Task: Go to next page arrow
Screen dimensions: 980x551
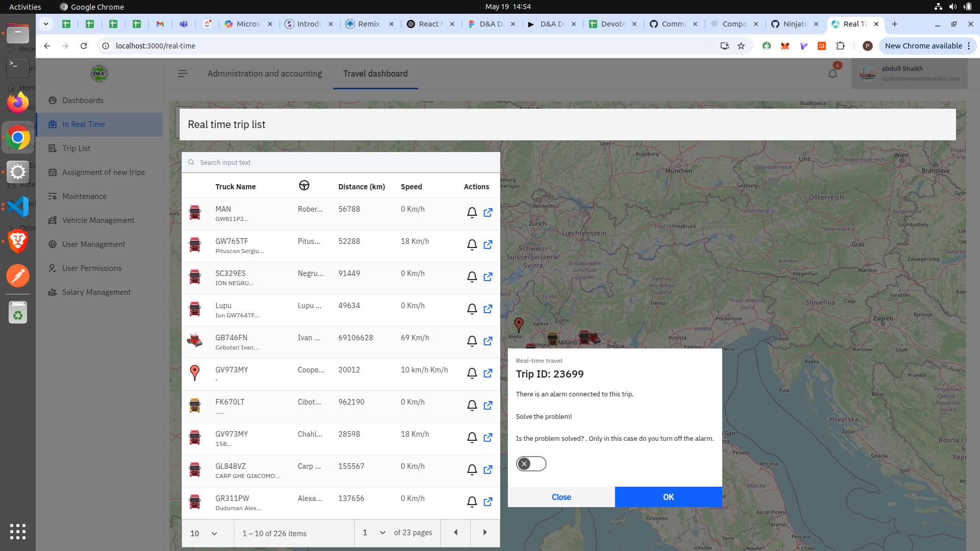Action: 485,533
